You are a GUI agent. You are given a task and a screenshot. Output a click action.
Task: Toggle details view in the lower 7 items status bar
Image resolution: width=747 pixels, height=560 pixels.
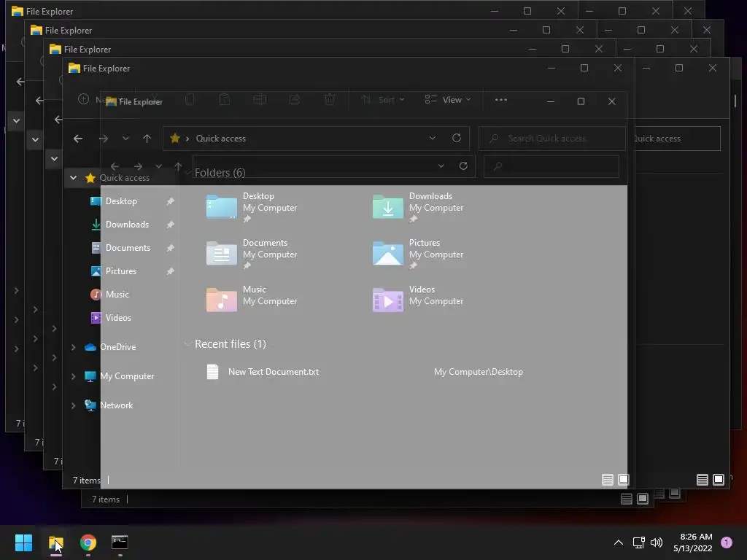[x=627, y=499]
